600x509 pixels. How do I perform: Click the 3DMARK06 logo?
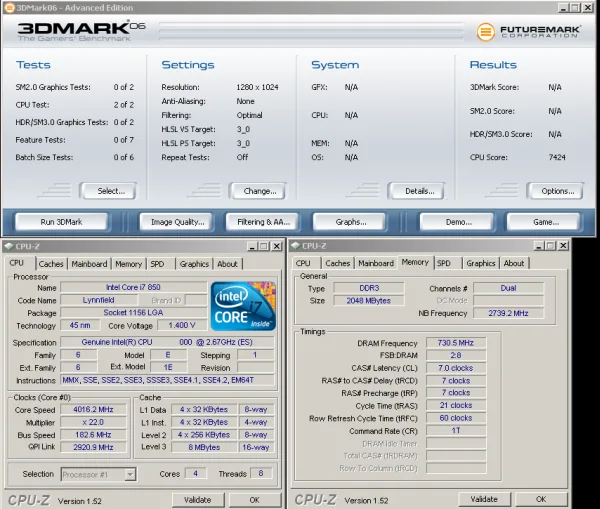(x=81, y=31)
